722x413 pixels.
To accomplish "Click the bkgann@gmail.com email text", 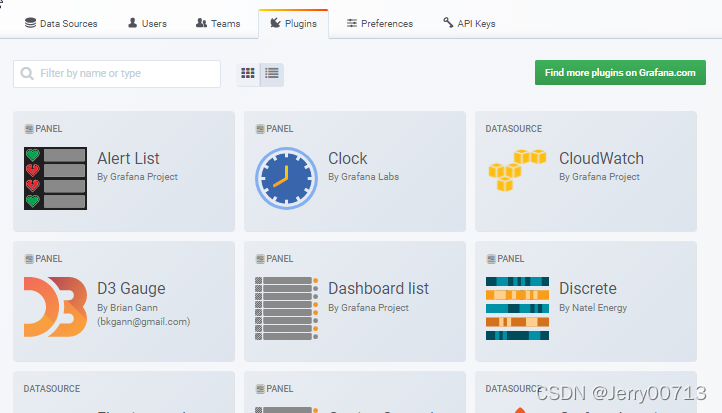I will pyautogui.click(x=144, y=322).
